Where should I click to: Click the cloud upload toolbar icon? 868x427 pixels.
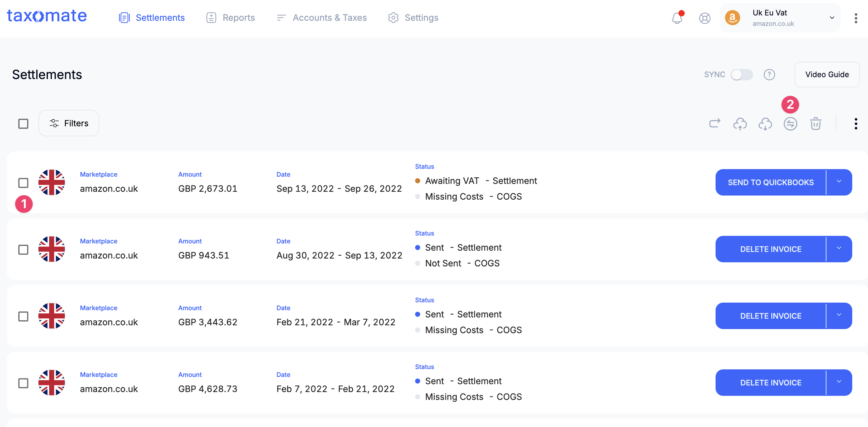tap(740, 124)
